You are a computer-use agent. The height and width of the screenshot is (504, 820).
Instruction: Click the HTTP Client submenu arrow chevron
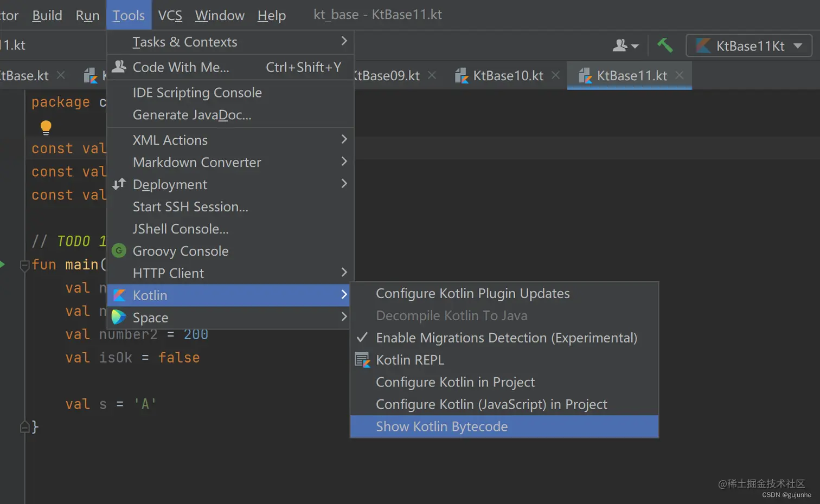click(x=344, y=272)
